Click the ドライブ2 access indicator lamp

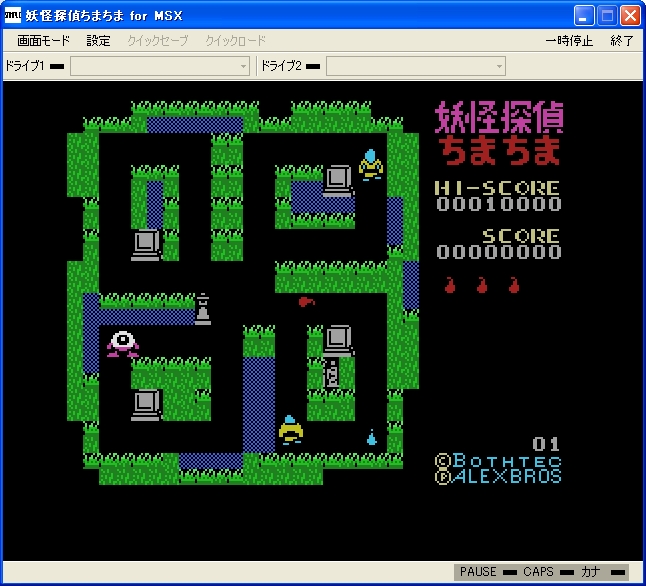pos(313,66)
